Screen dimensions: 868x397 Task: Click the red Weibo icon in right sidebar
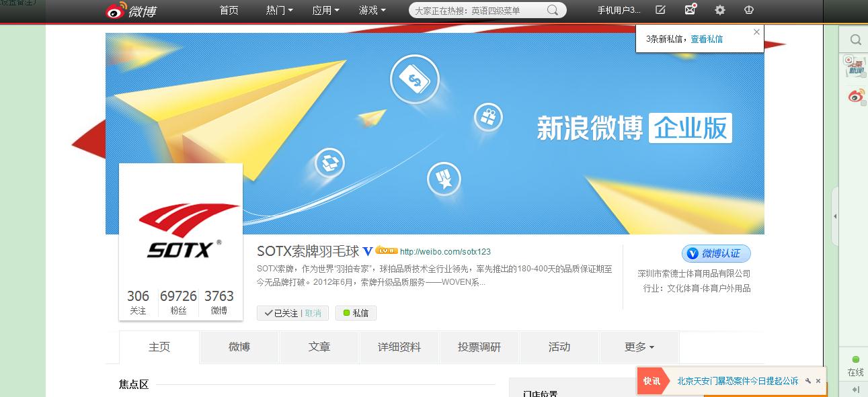[x=856, y=96]
